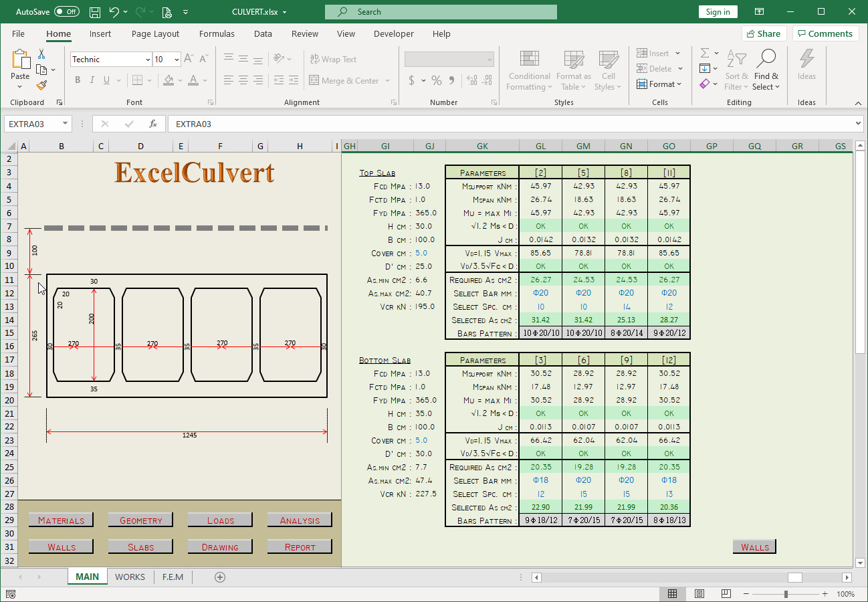Open the F.E.M sheet tab
Screen dimensions: 868x602
tap(173, 576)
